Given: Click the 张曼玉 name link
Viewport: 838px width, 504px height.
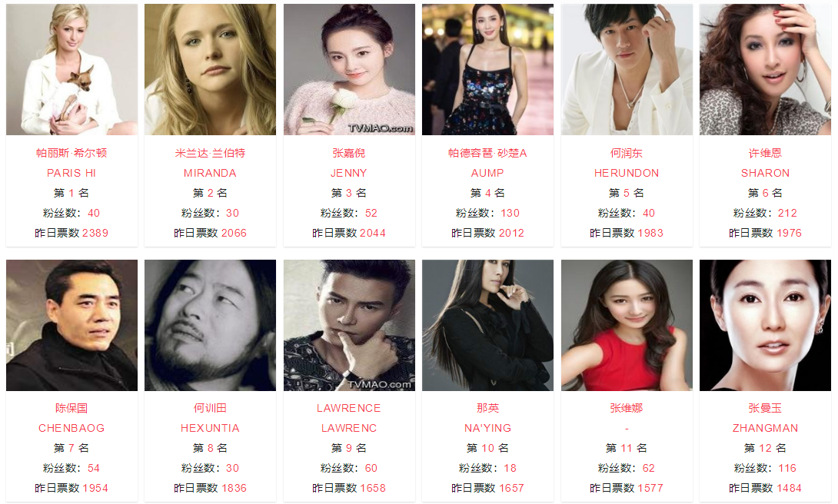Looking at the screenshot, I should pos(765,409).
